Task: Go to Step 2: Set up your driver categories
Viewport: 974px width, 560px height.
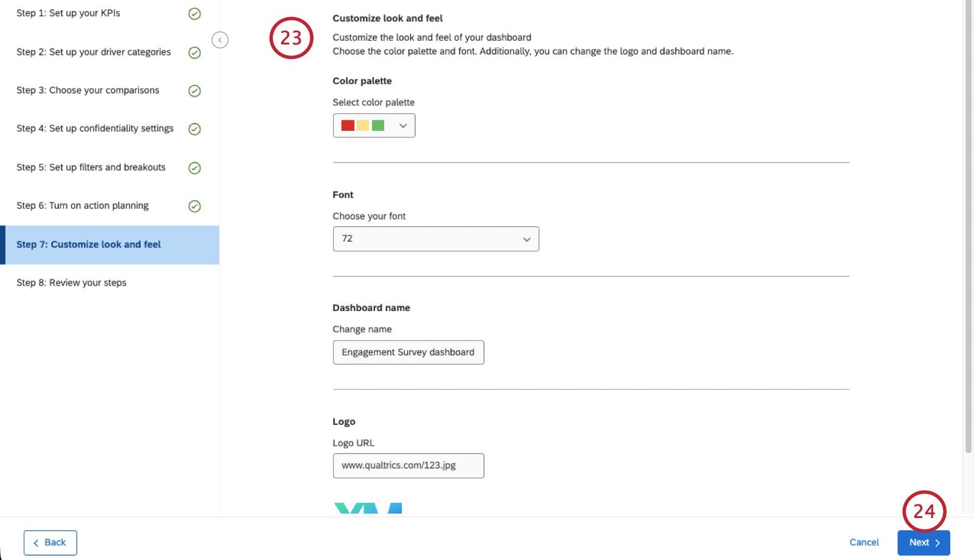Action: point(94,52)
